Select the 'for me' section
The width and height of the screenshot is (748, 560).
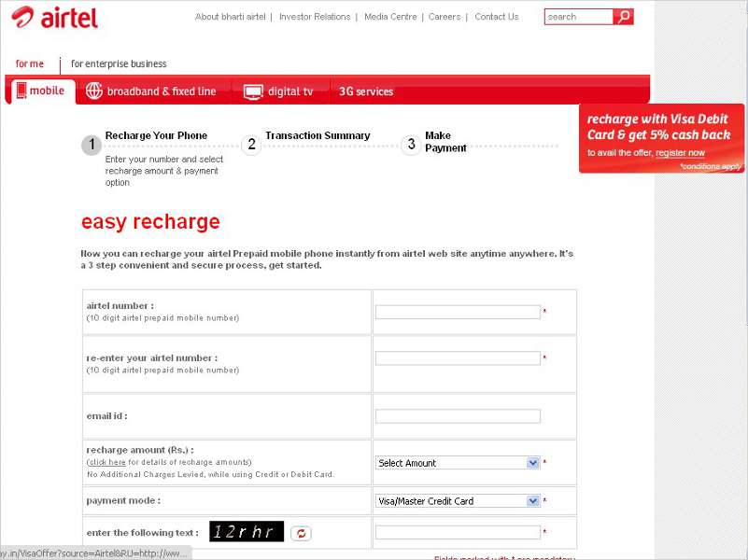point(30,63)
